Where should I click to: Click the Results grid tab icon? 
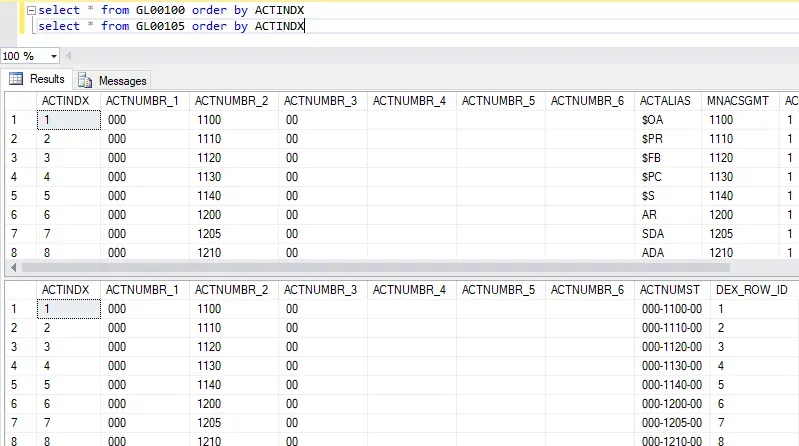tap(16, 79)
